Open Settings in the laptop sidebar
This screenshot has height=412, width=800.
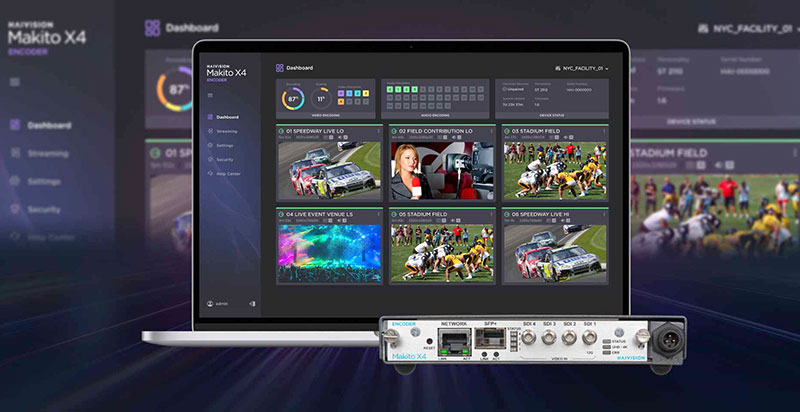click(221, 145)
